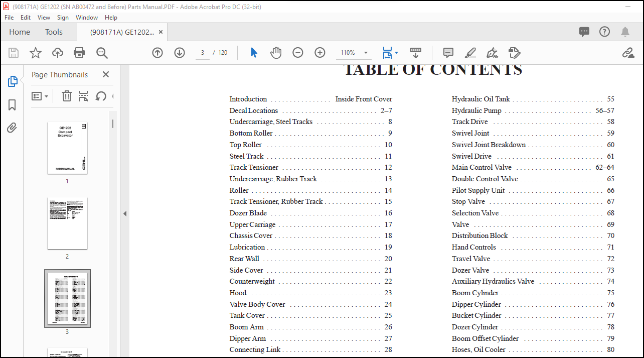
Task: Click the upload to cloud icon
Action: tap(58, 53)
